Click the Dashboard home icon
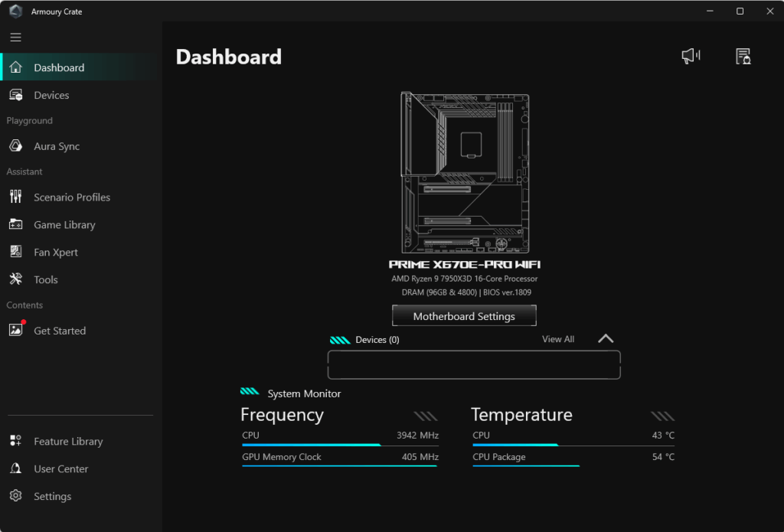This screenshot has width=784, height=532. pos(15,67)
